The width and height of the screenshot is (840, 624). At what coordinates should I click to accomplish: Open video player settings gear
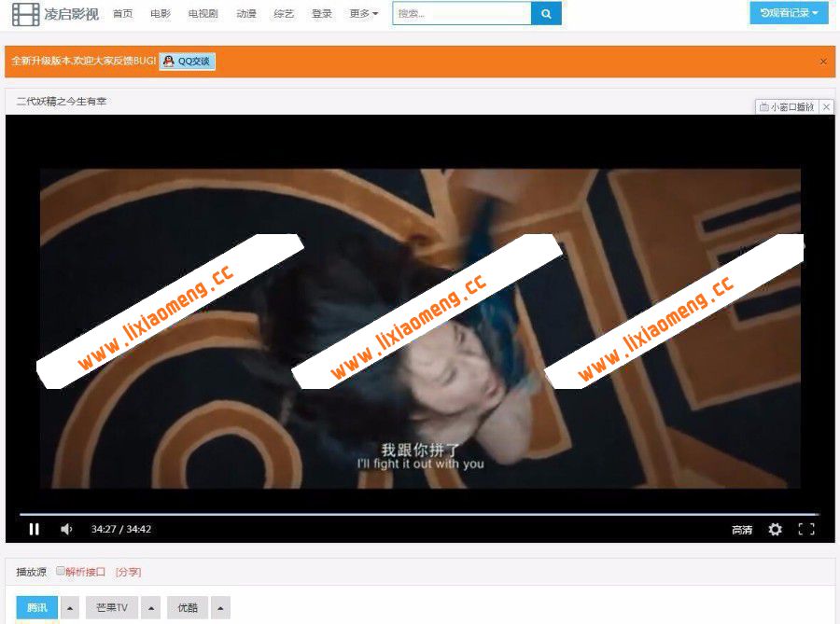[x=775, y=529]
